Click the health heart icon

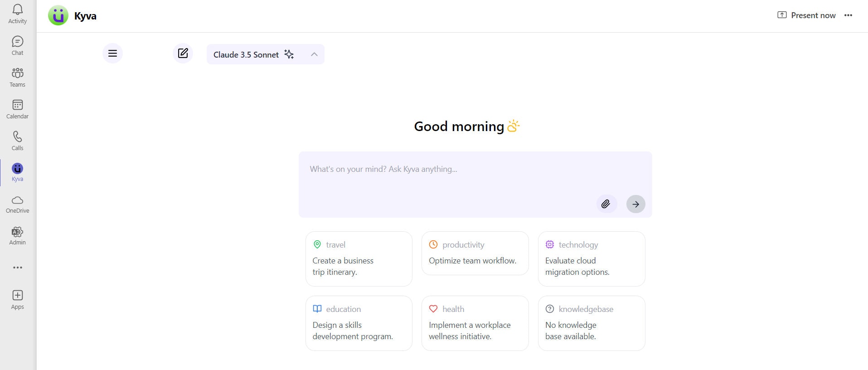click(433, 309)
